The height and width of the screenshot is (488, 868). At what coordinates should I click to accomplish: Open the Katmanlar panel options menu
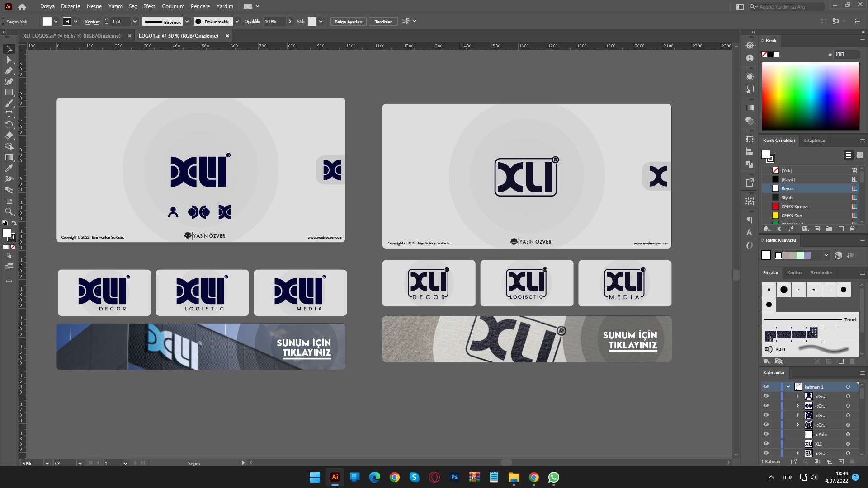click(x=862, y=373)
